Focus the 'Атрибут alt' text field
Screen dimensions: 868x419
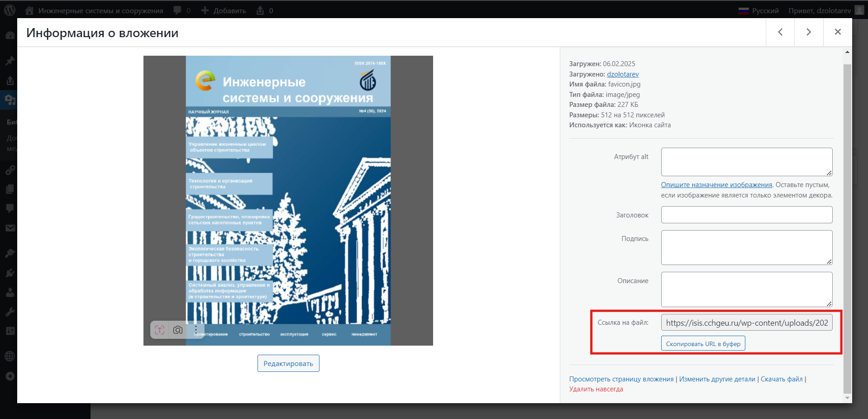[746, 162]
